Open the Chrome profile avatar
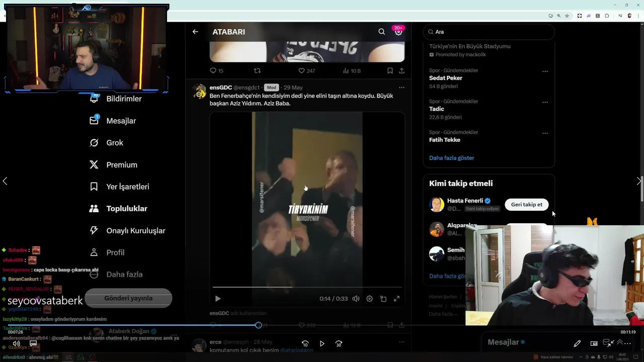The image size is (644, 362). [629, 16]
